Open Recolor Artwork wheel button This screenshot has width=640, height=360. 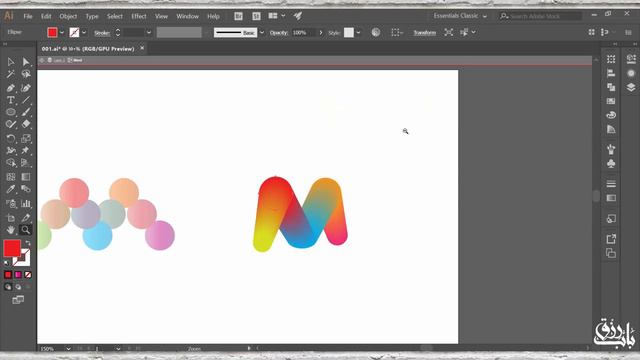(x=376, y=32)
